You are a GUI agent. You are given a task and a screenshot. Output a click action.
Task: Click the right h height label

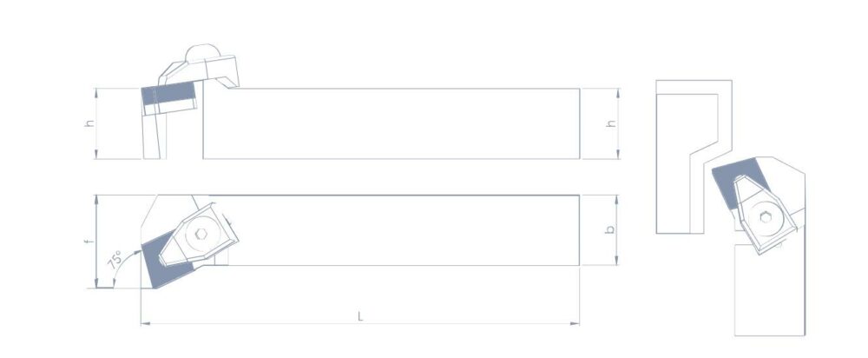click(x=611, y=123)
